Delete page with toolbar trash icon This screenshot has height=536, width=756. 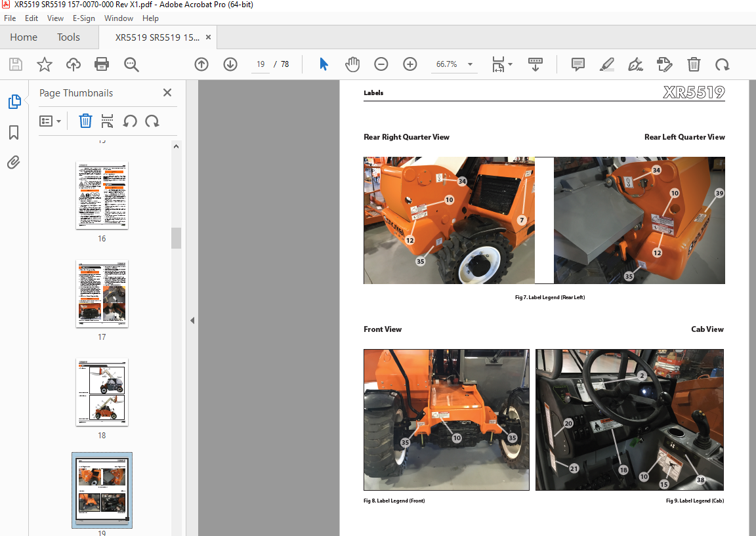[x=693, y=64]
